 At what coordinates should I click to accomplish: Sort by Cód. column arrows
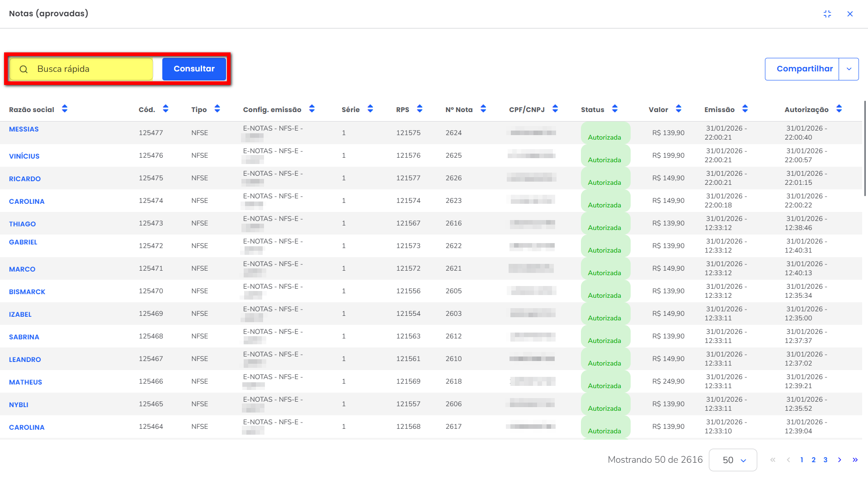coord(165,109)
